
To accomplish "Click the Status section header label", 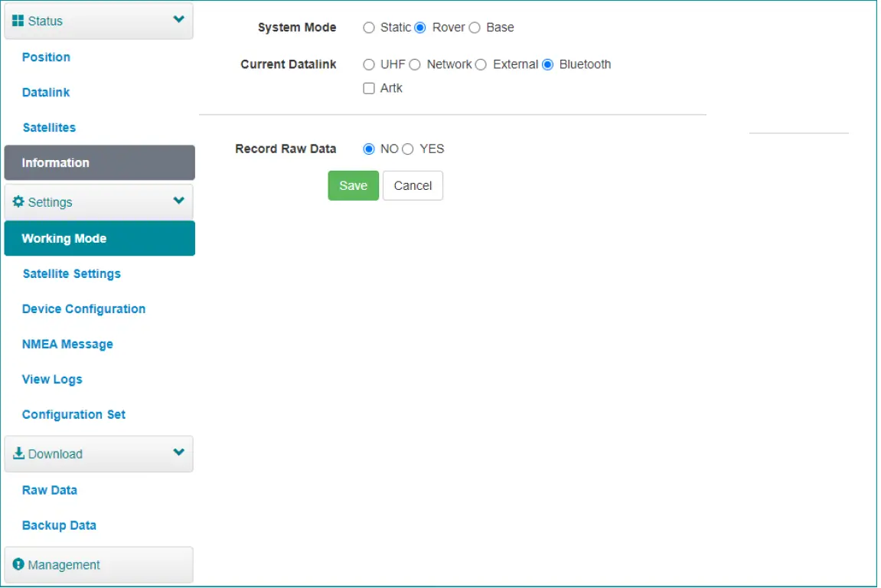I will (x=45, y=21).
